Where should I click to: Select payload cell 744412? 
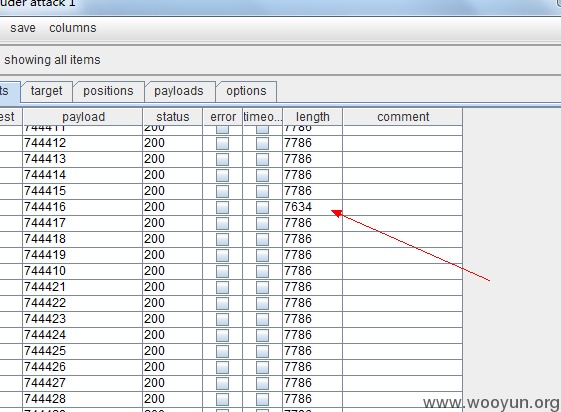83,143
